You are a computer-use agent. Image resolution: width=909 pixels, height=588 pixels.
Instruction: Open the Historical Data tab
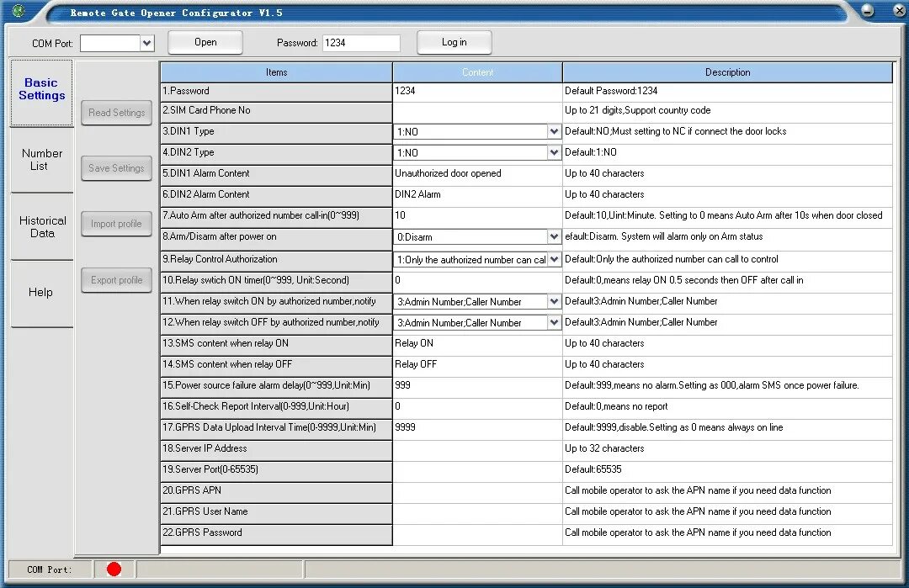(42, 226)
